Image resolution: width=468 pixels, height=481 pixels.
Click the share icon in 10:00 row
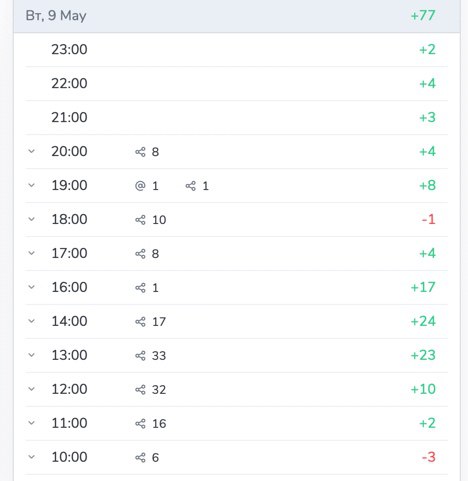click(140, 458)
